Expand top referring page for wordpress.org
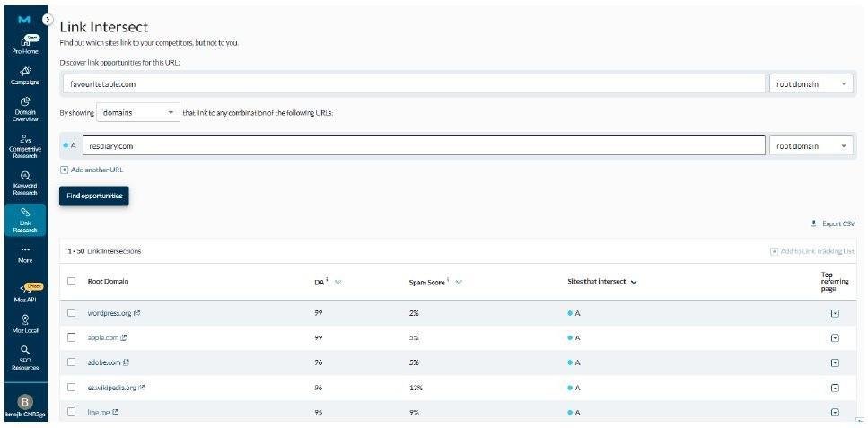 coord(836,313)
